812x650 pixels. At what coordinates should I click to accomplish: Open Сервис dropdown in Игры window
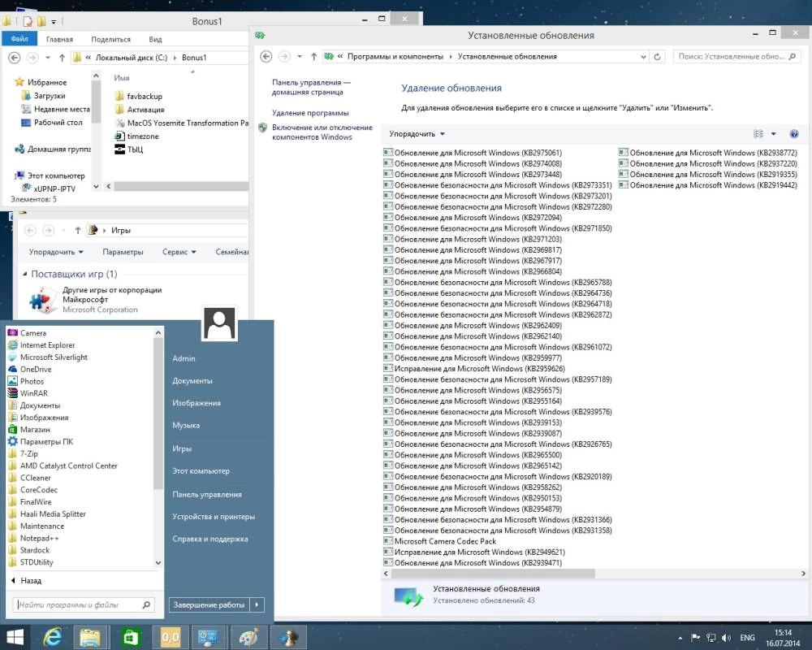179,252
